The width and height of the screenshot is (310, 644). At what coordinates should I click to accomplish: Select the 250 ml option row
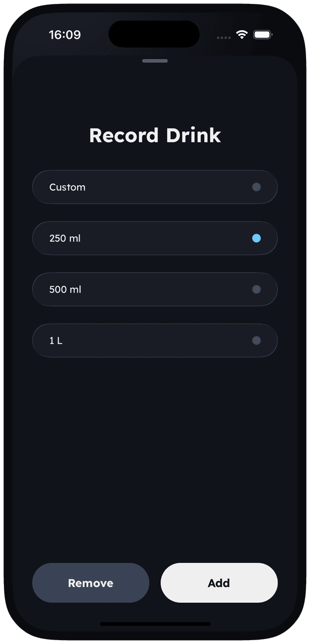pos(155,238)
